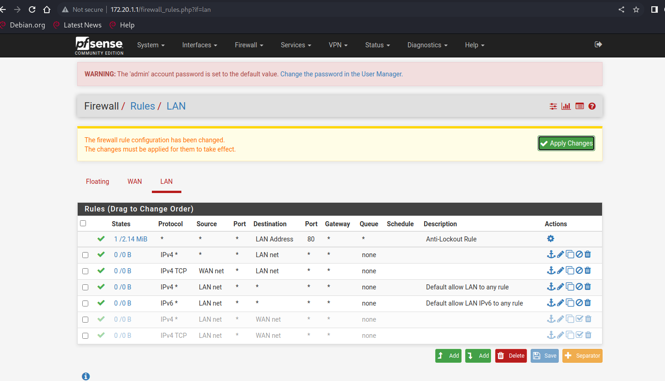Expand the Services dropdown menu
This screenshot has height=381, width=665.
click(296, 45)
